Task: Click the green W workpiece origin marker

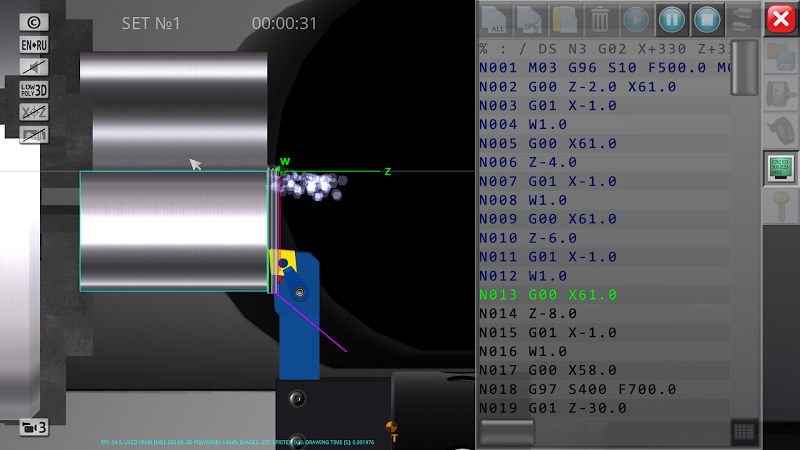Action: [285, 162]
